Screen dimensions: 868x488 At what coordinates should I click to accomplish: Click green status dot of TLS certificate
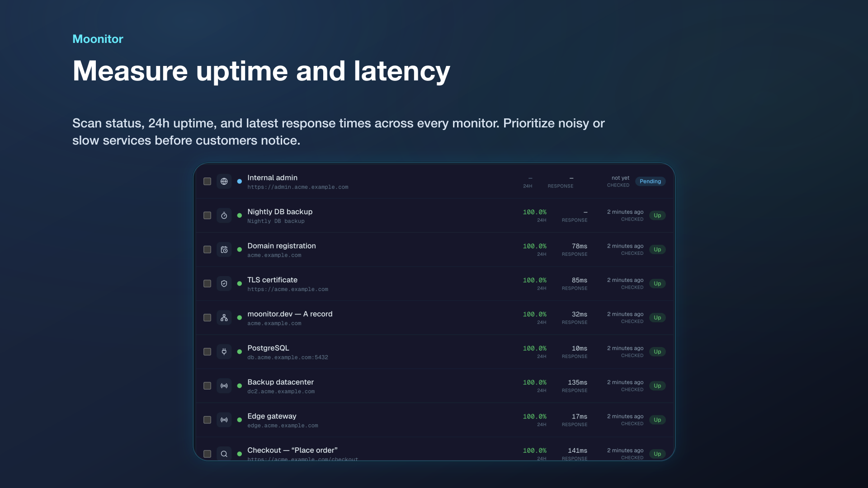point(240,284)
